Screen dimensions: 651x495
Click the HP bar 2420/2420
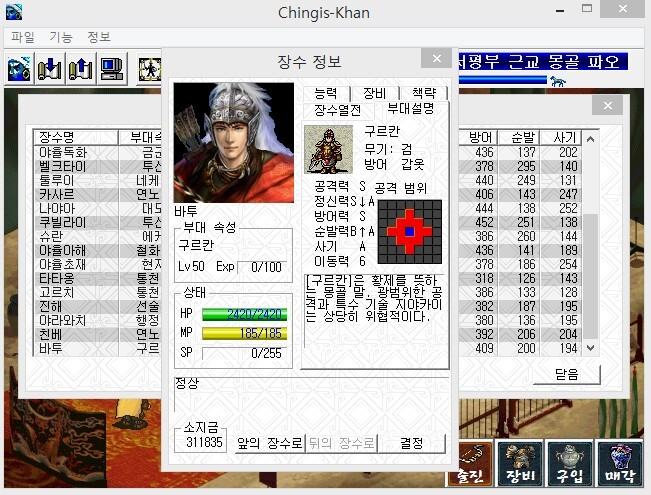[245, 314]
